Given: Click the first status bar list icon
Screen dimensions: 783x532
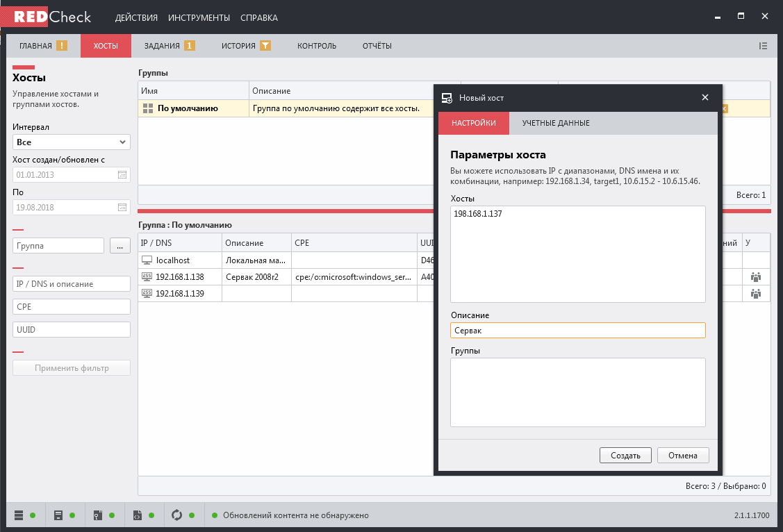Looking at the screenshot, I should [x=19, y=515].
